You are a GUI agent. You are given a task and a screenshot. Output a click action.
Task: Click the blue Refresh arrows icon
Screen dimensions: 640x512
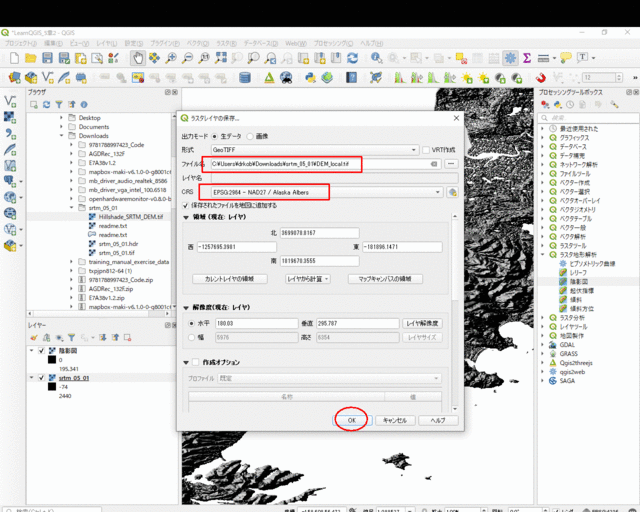353,58
